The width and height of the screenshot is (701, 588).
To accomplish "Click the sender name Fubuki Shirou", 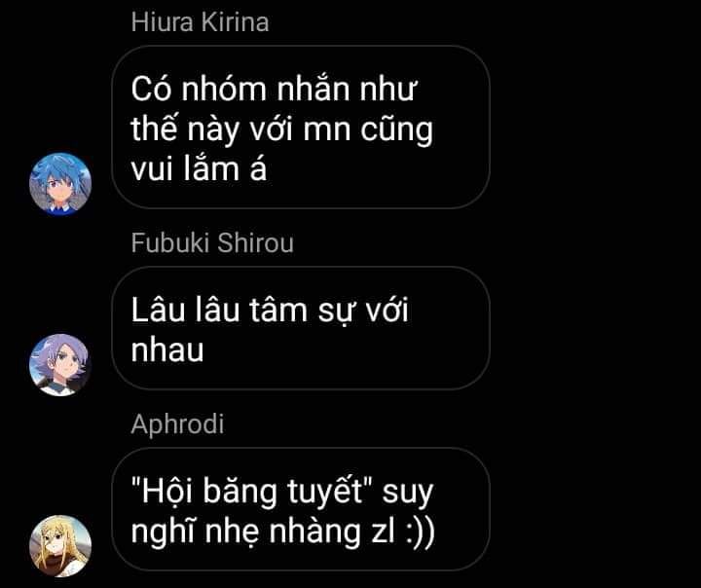I will click(x=212, y=242).
